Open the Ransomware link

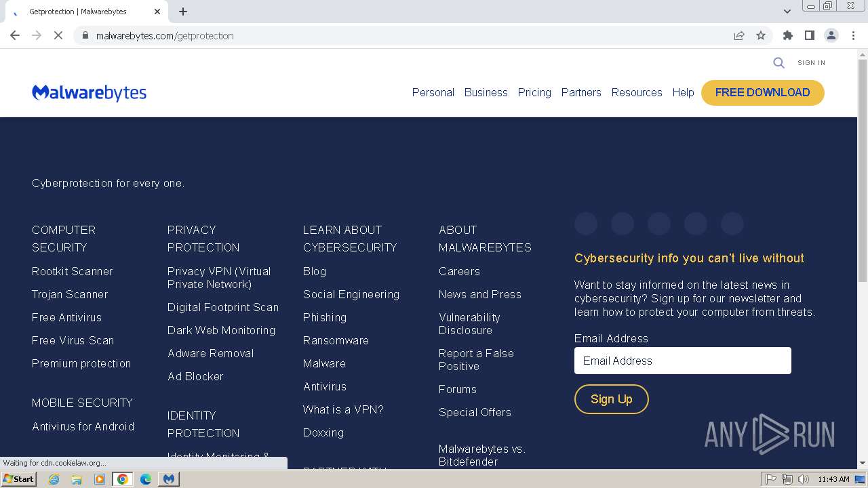click(336, 340)
